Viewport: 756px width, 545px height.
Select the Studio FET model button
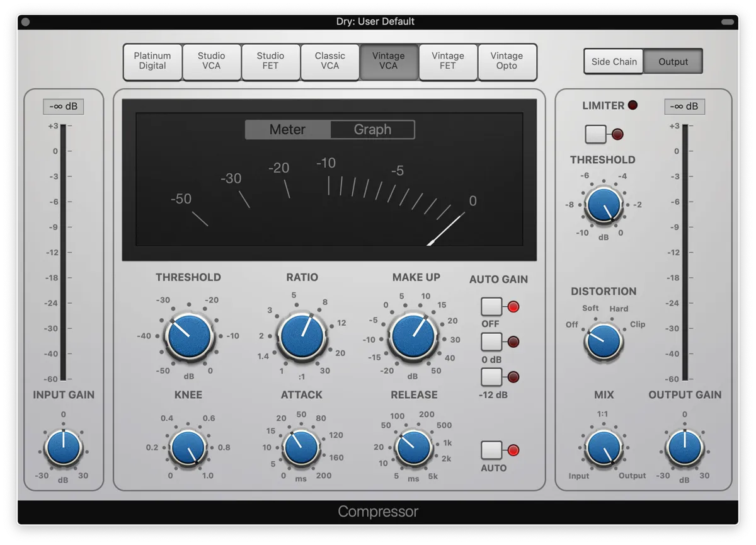(270, 61)
